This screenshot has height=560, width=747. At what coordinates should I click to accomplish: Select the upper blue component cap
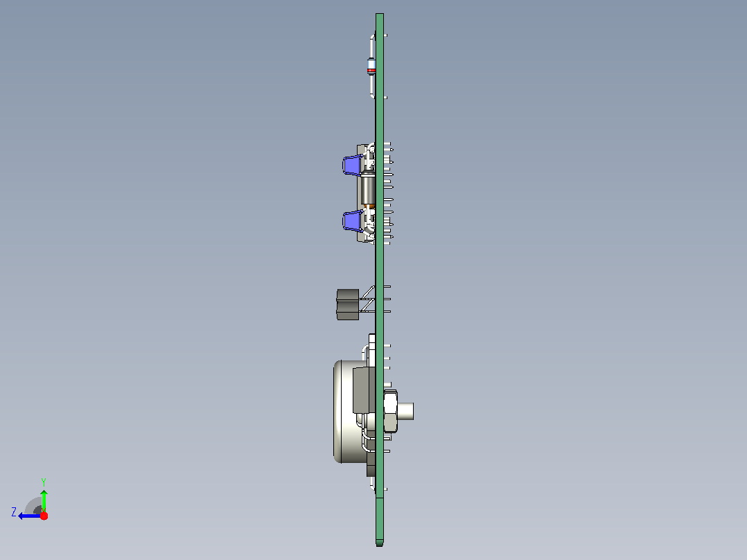(351, 166)
